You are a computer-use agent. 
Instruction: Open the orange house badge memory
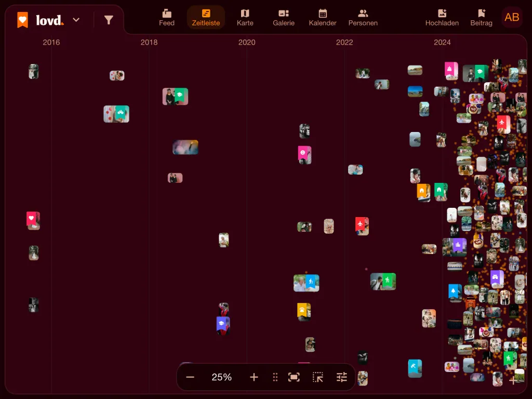click(423, 192)
